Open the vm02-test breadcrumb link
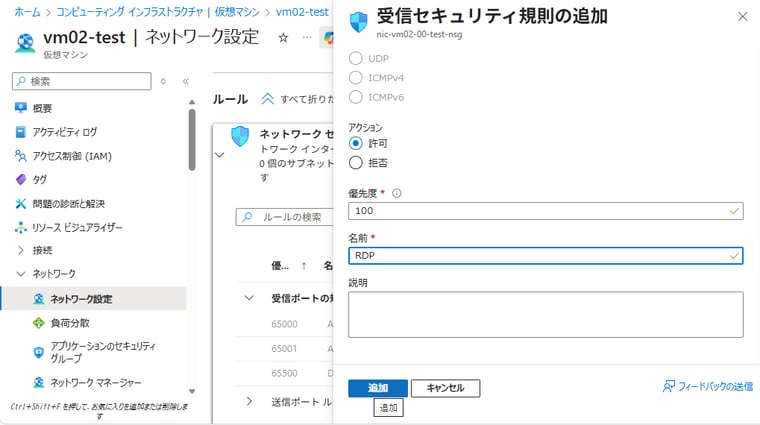This screenshot has width=760, height=425. coord(302,12)
